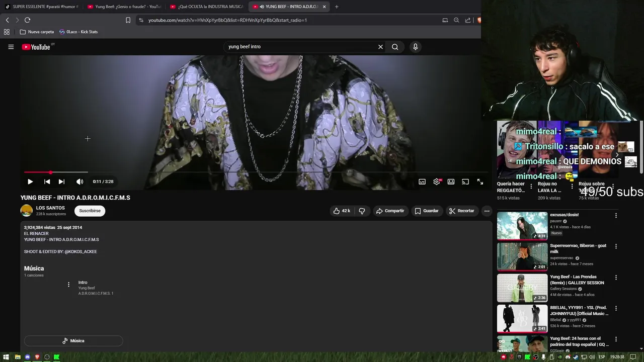The image size is (644, 362).
Task: Mute the video with the speaker icon
Action: tap(79, 182)
